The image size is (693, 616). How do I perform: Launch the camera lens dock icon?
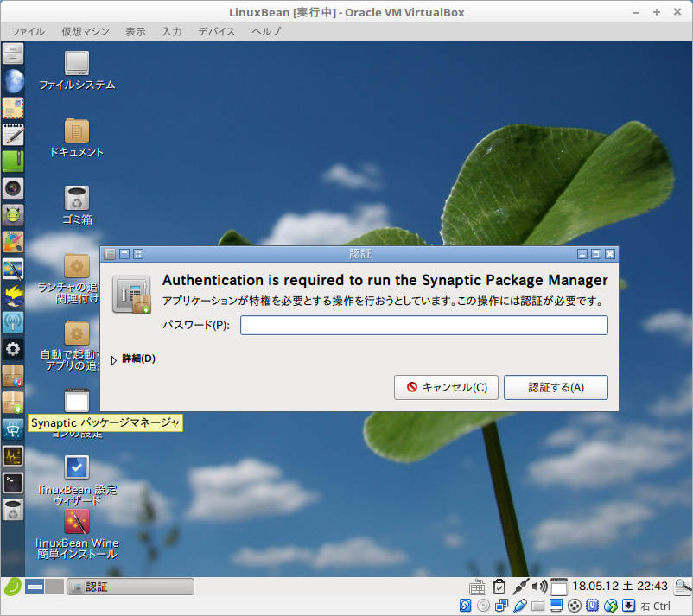[x=13, y=188]
